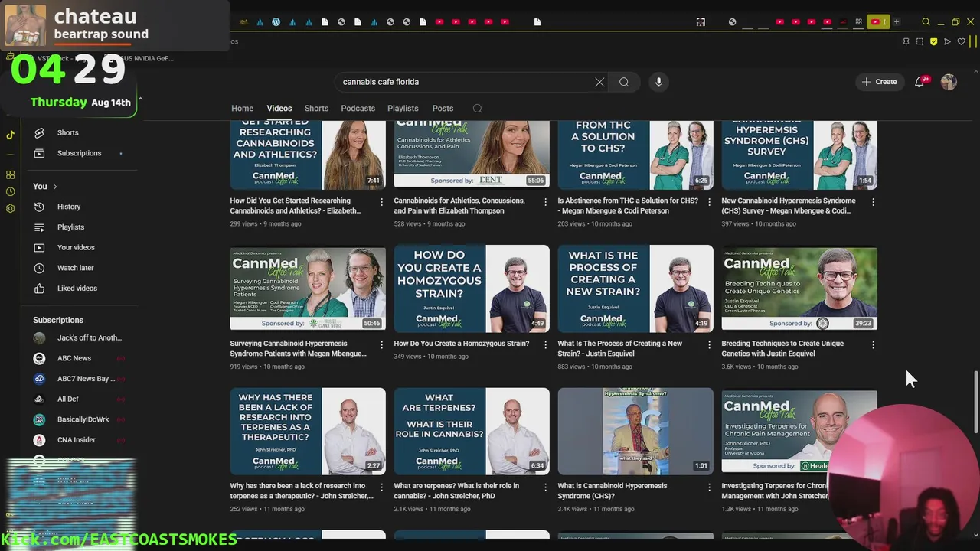Start voice search with microphone icon

658,82
